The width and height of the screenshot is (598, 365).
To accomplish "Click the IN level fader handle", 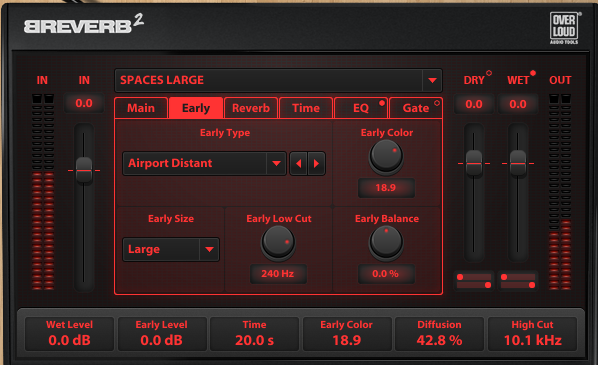I will coord(84,170).
